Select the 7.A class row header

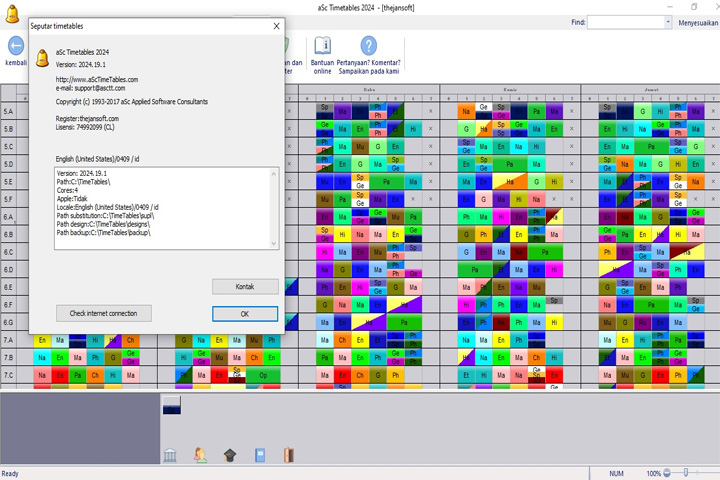click(x=8, y=340)
